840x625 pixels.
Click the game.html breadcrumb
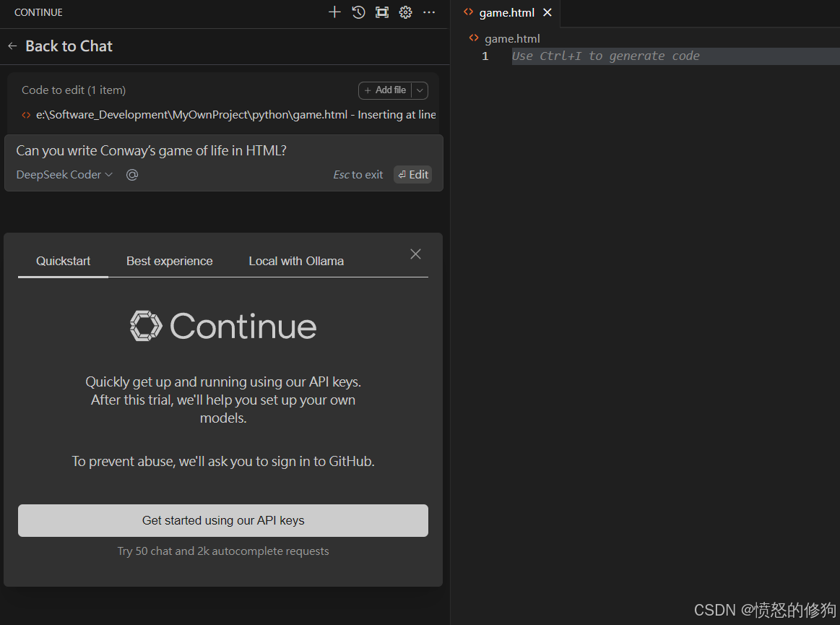[512, 38]
